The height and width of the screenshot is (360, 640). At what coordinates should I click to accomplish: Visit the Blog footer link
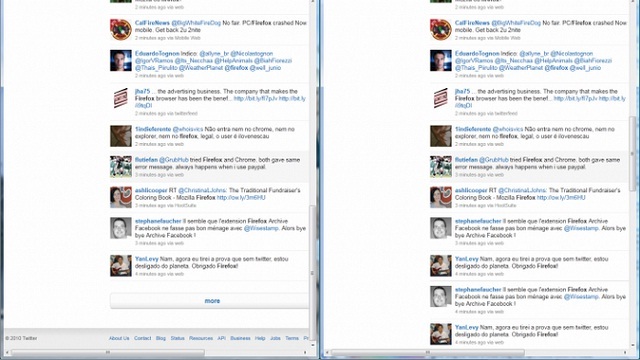point(161,338)
